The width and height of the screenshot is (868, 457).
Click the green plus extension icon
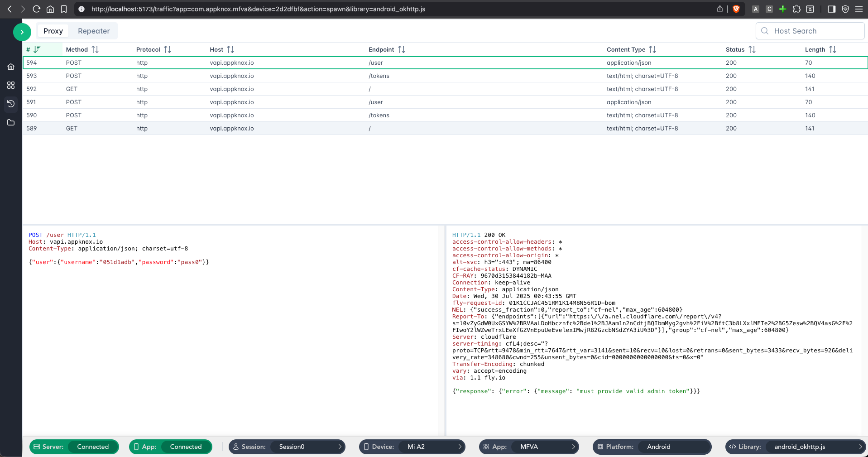pos(783,9)
